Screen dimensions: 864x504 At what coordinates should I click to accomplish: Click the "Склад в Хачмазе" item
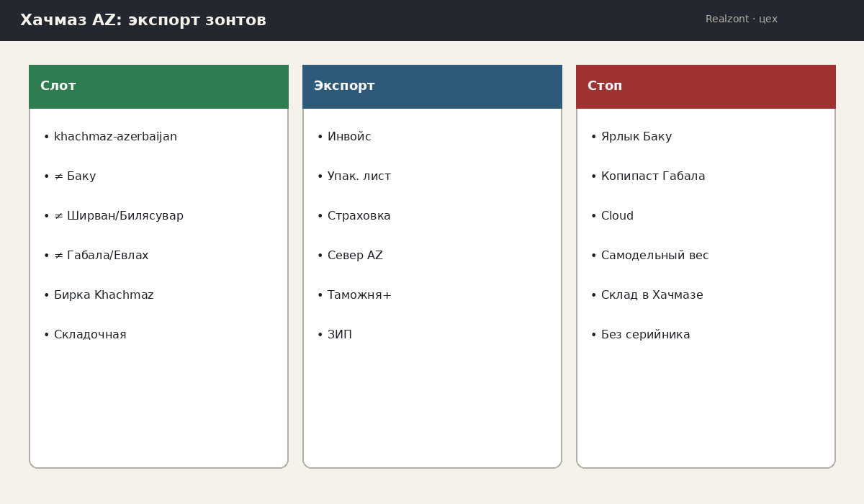[x=647, y=295]
